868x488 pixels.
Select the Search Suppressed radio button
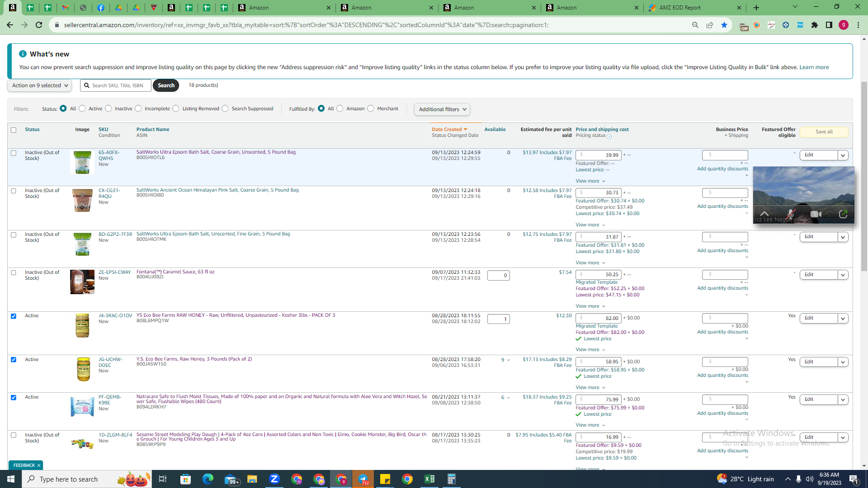tap(225, 108)
